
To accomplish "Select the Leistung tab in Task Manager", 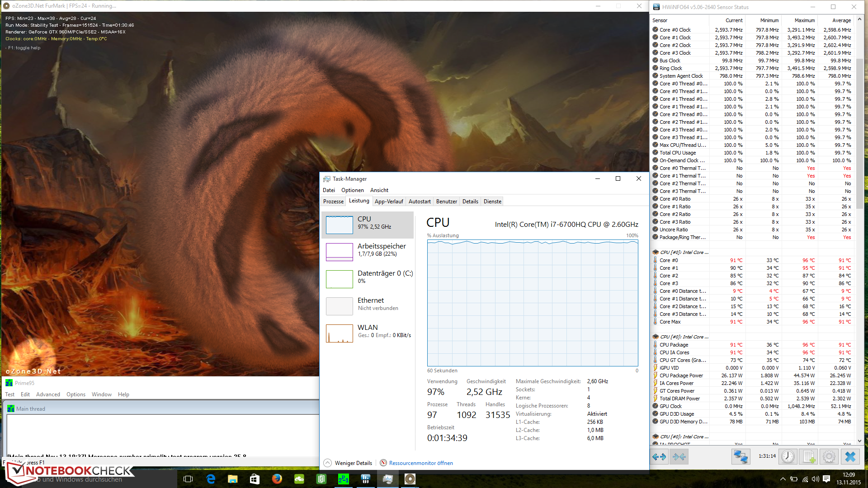I will (358, 202).
